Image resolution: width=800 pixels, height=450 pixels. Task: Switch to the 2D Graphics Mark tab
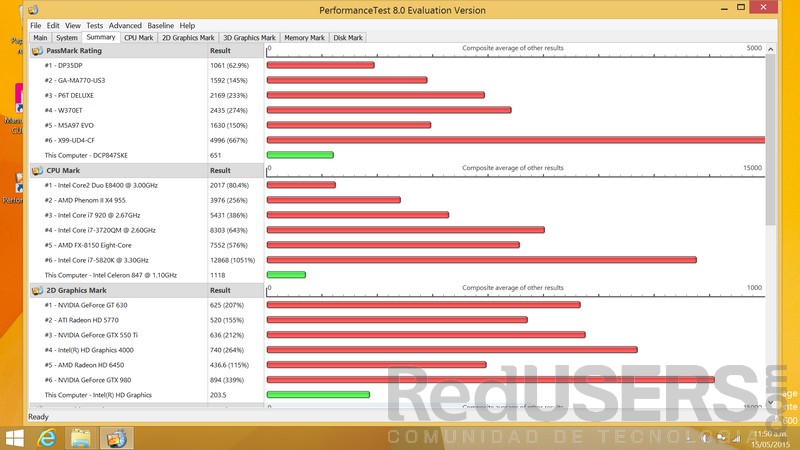[x=188, y=38]
